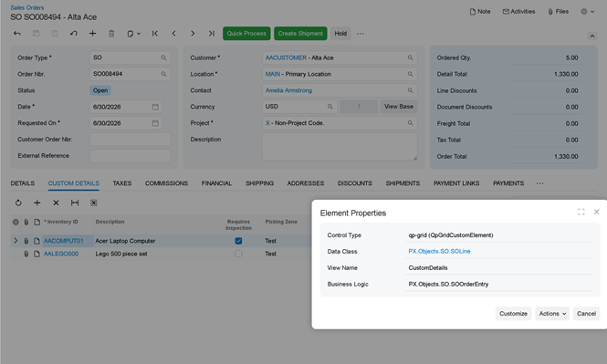Switch to the DETAILS tab
The width and height of the screenshot is (607, 364).
(23, 183)
